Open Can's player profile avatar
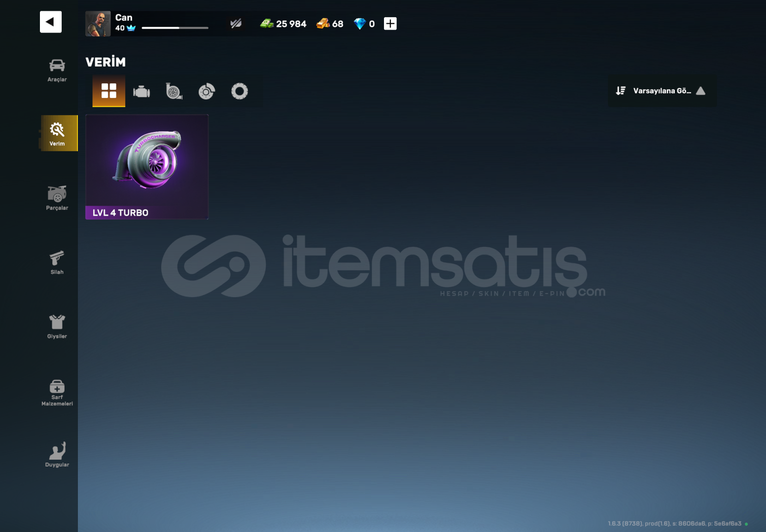766x532 pixels. (98, 24)
